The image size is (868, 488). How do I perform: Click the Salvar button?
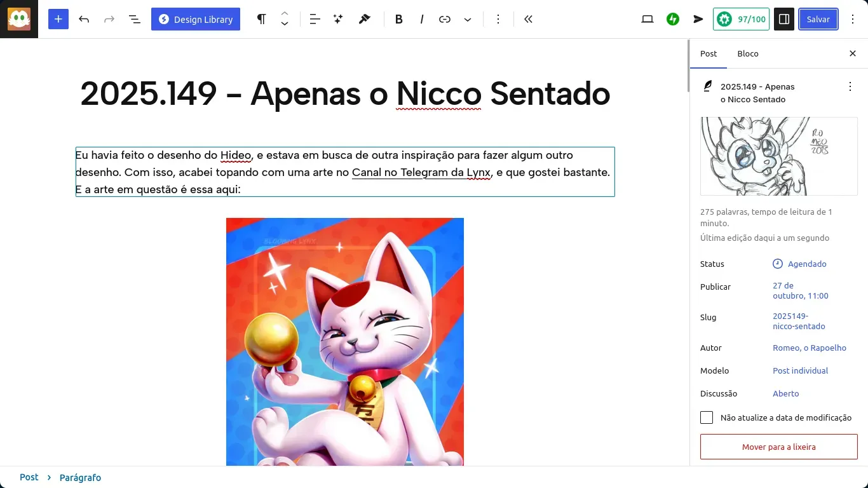pyautogui.click(x=818, y=19)
